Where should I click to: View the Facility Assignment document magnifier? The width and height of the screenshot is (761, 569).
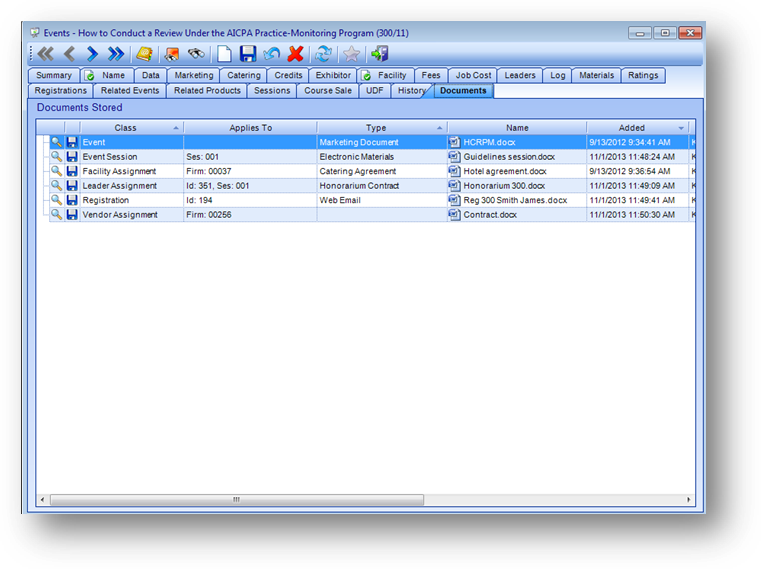click(x=56, y=171)
